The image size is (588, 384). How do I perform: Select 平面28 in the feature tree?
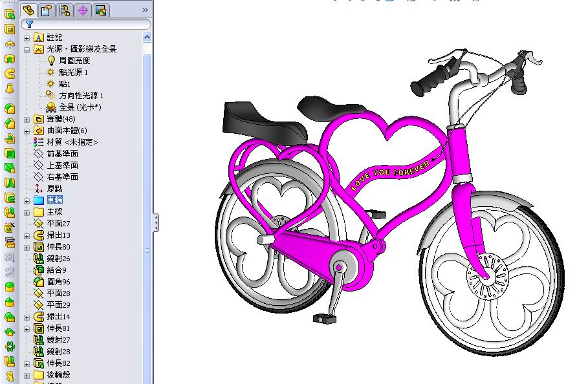(58, 293)
